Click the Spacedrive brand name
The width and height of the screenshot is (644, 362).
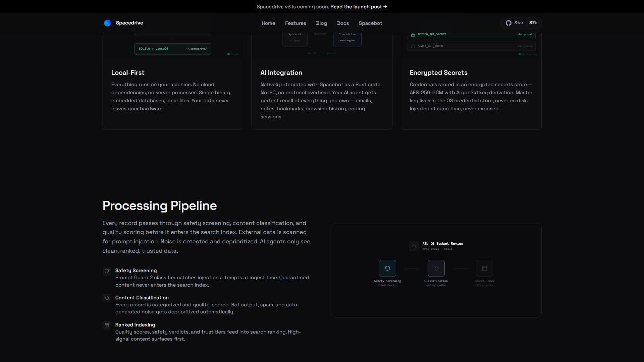129,23
